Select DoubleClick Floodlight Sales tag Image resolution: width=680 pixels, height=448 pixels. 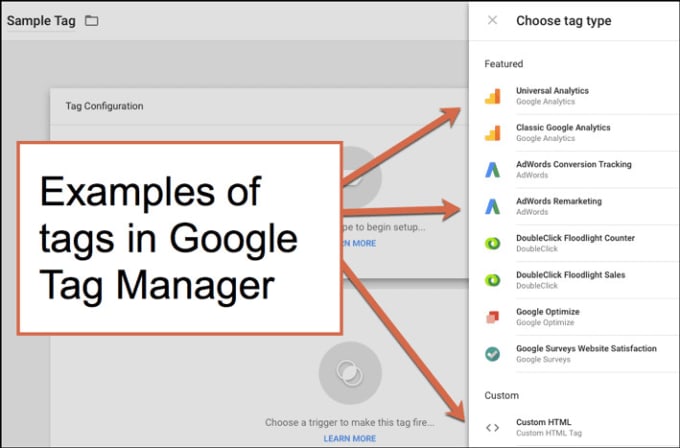coord(575,280)
